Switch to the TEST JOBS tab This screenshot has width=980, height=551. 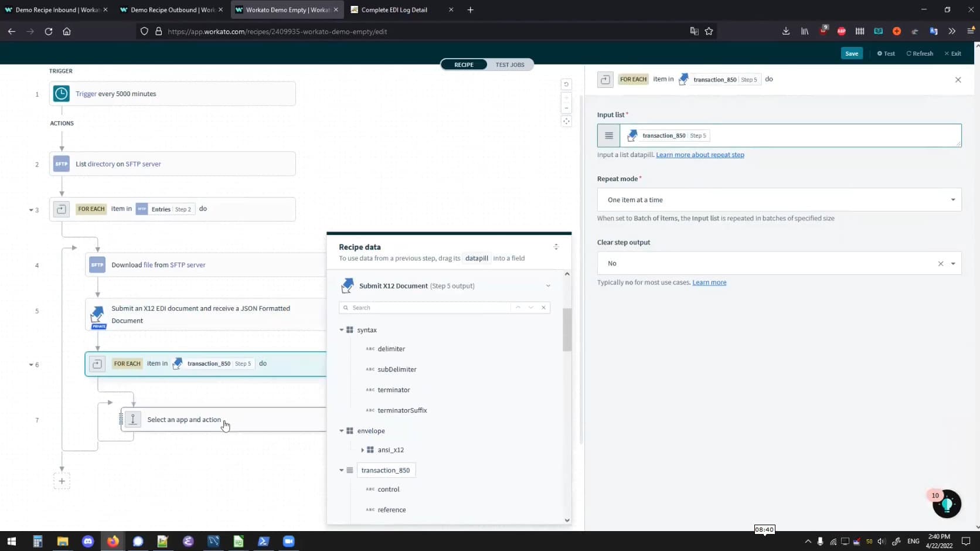coord(510,64)
